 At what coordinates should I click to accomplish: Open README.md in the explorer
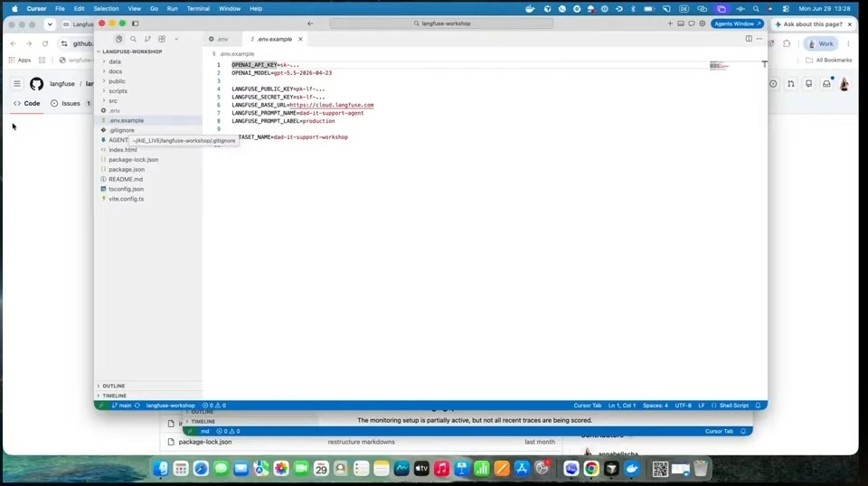pyautogui.click(x=125, y=179)
